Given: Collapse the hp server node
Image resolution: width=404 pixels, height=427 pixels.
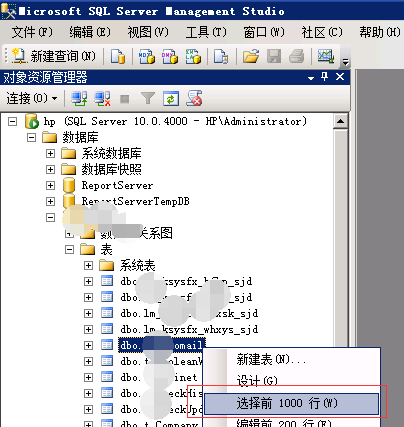Looking at the screenshot, I should point(12,121).
